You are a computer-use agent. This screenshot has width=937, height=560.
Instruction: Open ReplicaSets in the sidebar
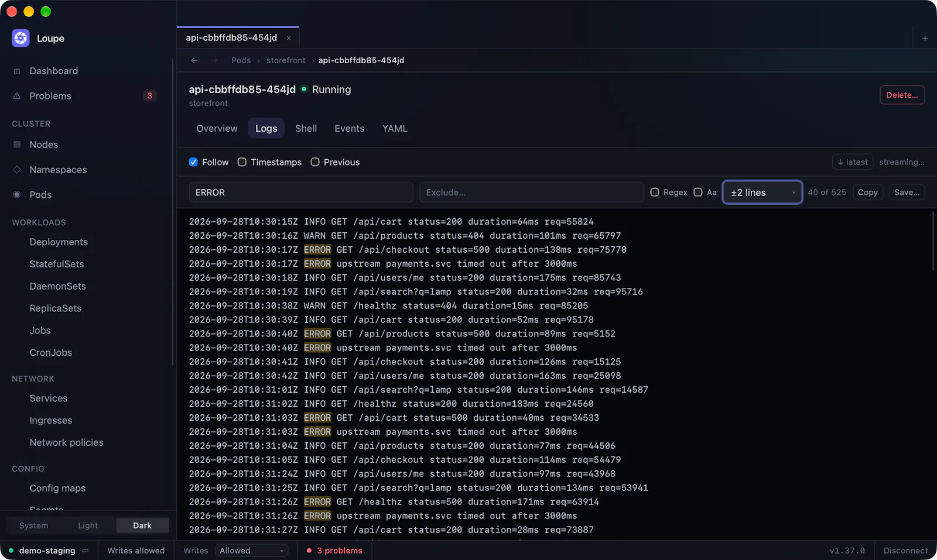(x=56, y=308)
